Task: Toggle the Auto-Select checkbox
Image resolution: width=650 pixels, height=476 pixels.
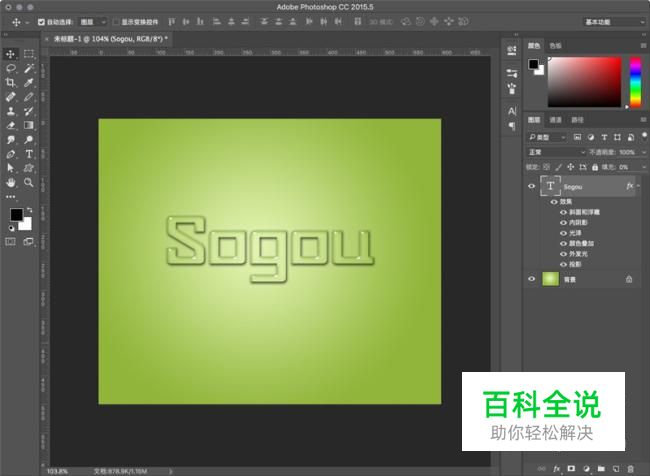Action: click(x=41, y=22)
